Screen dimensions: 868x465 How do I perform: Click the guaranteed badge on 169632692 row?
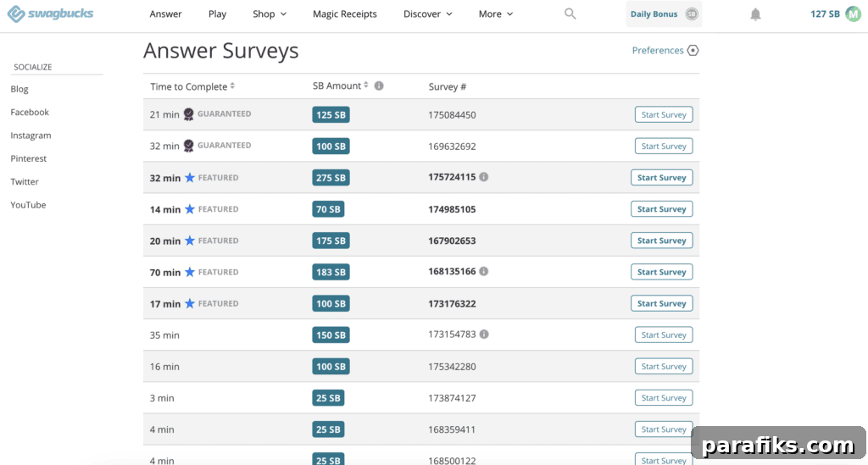[x=189, y=146]
